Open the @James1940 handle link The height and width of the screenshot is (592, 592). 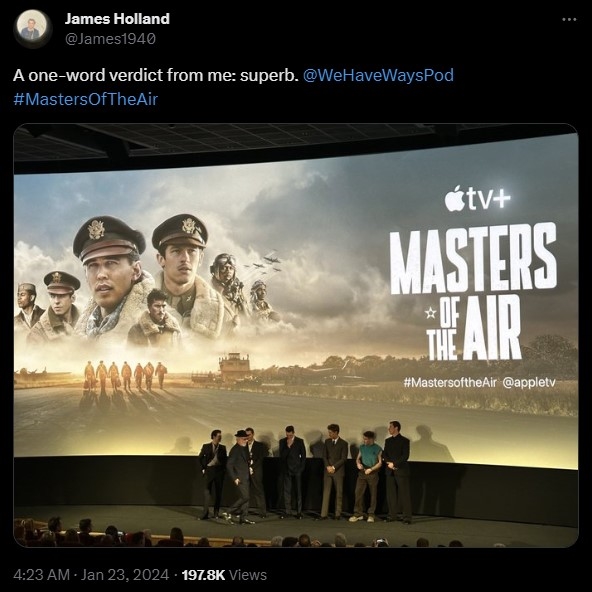coord(110,39)
